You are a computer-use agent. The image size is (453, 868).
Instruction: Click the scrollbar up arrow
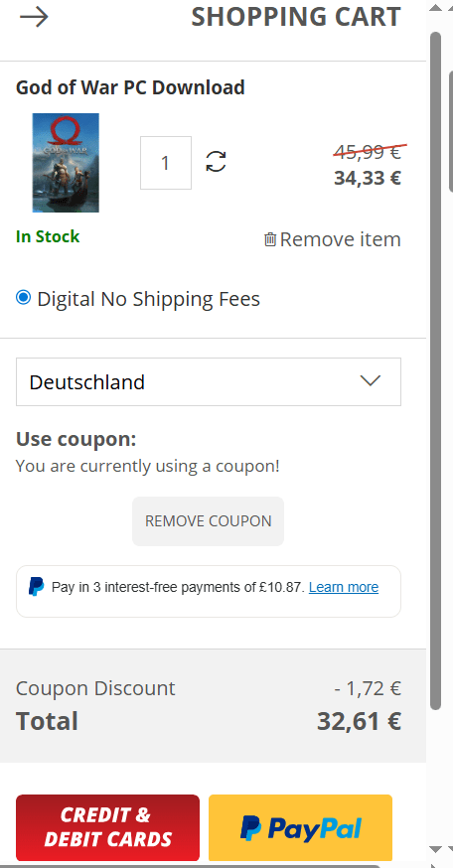tap(436, 8)
